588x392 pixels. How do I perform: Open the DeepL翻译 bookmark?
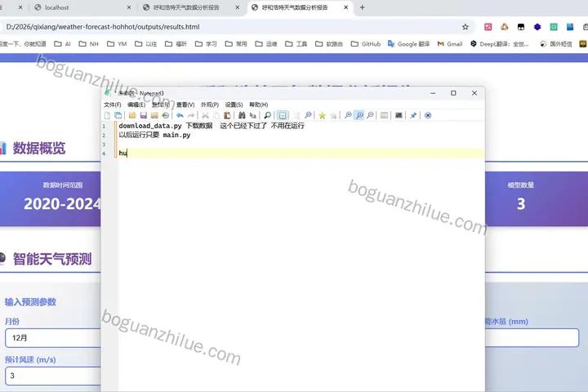tap(500, 44)
